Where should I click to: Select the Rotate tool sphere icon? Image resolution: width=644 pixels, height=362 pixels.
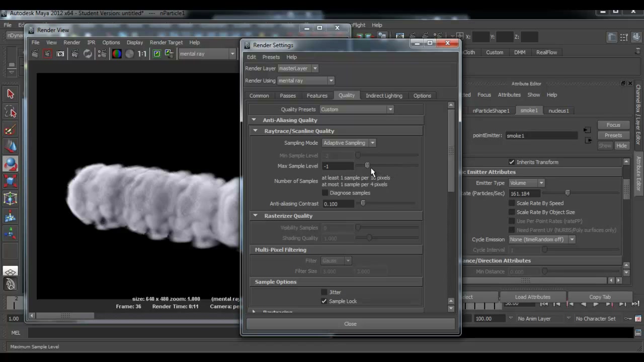(x=10, y=164)
